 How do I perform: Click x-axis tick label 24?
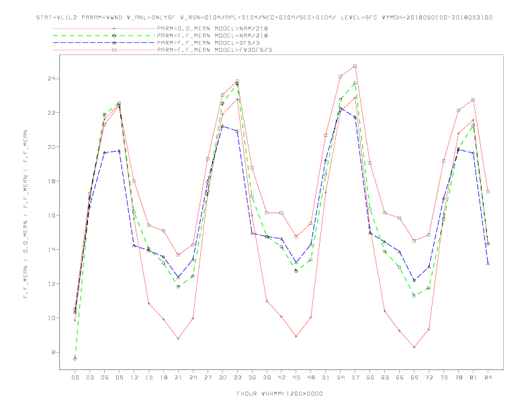click(x=193, y=377)
